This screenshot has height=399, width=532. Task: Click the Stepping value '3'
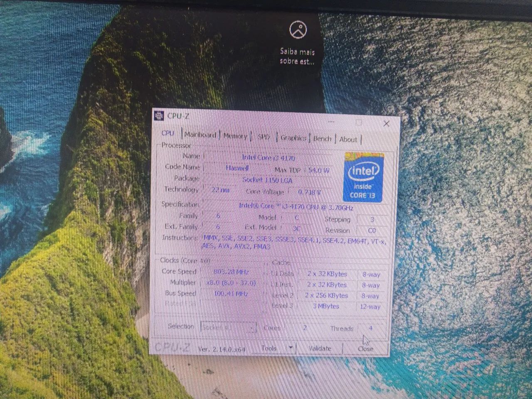click(372, 219)
